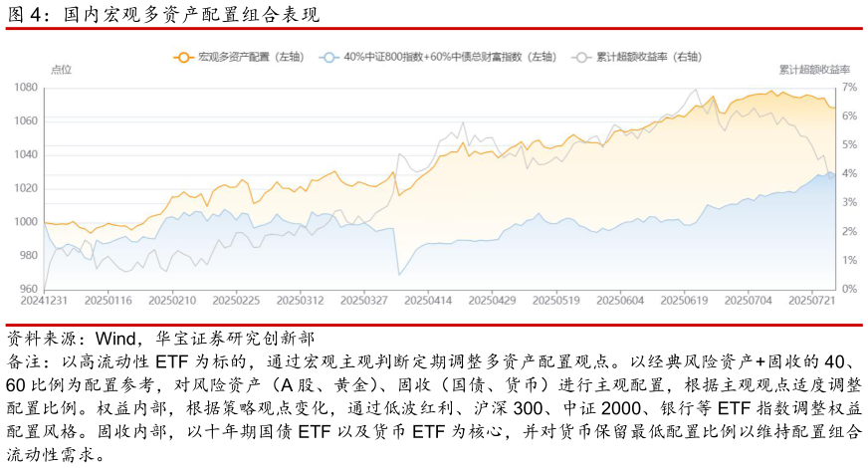The image size is (868, 468).
Task: Select the 20250619 date on x-axis
Action: tap(683, 300)
